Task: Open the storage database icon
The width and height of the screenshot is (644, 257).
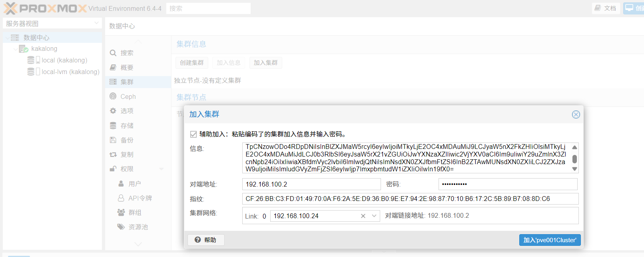Action: coord(113,126)
